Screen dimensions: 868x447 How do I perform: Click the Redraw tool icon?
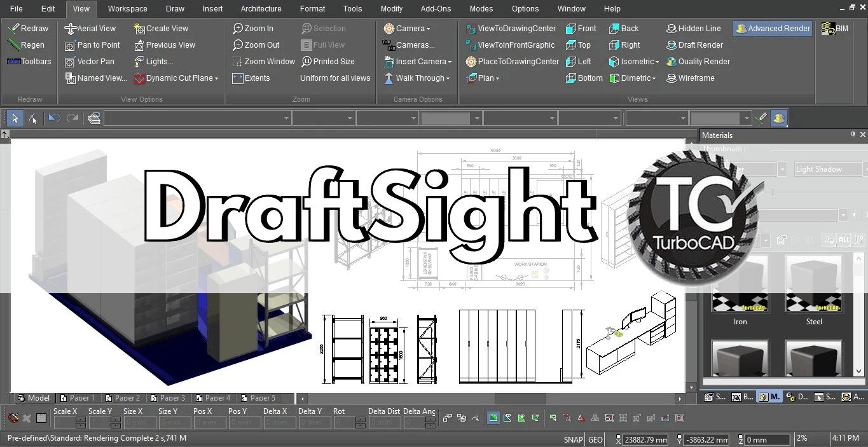click(x=13, y=29)
